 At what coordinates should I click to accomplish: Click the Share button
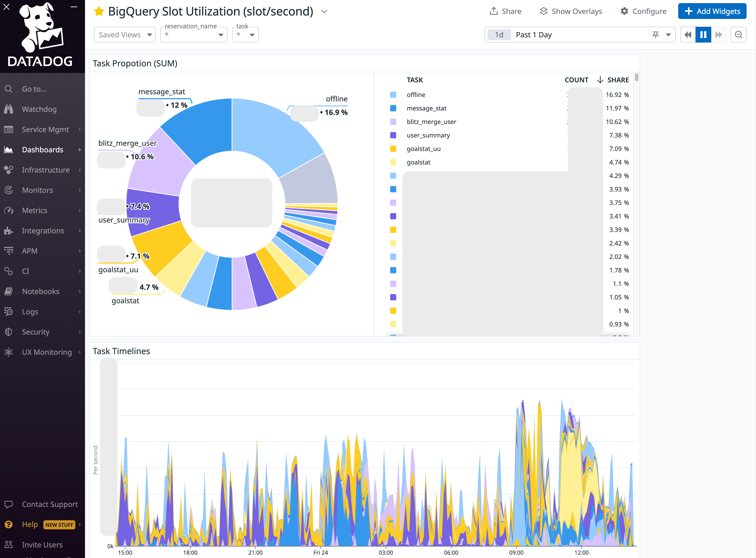coord(505,11)
